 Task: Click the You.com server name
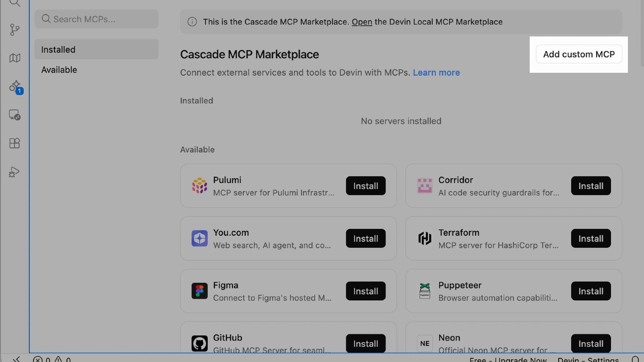point(231,232)
